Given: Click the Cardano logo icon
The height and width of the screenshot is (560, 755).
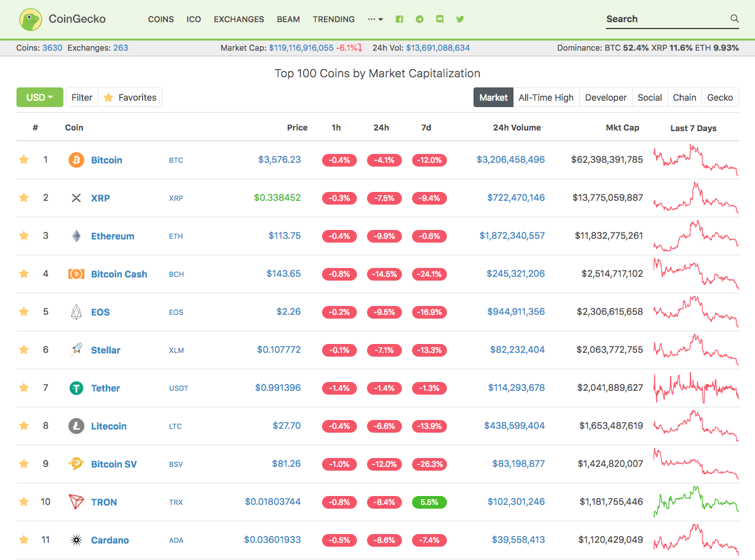Looking at the screenshot, I should pyautogui.click(x=76, y=540).
